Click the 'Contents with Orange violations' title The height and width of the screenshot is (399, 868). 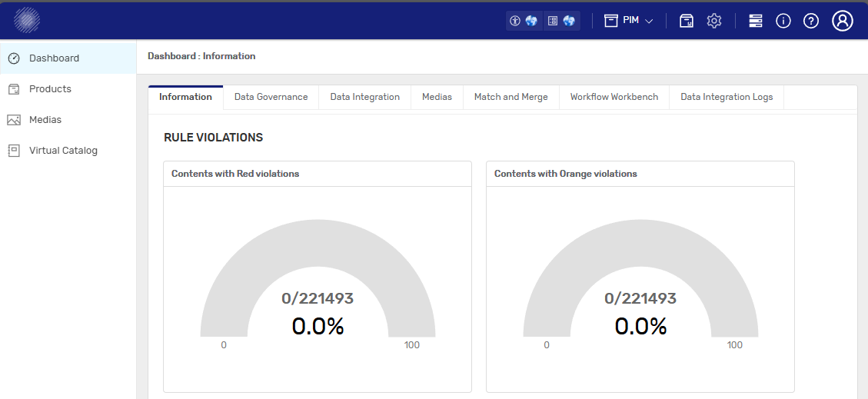[566, 174]
